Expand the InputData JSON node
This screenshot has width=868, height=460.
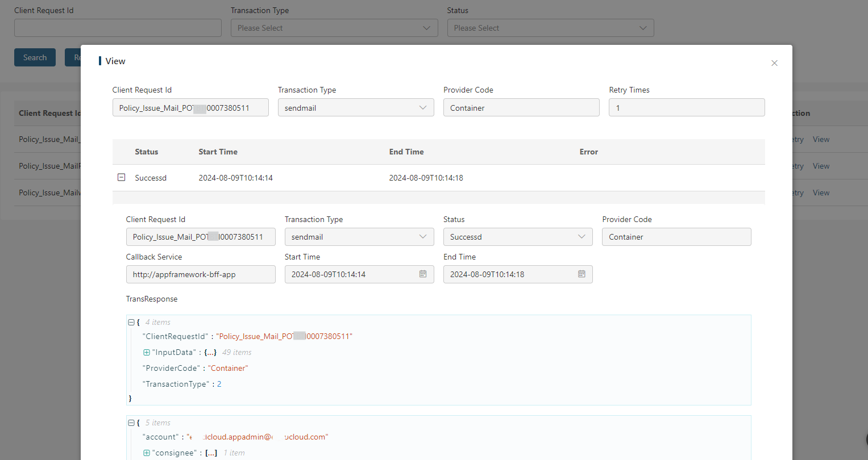147,353
